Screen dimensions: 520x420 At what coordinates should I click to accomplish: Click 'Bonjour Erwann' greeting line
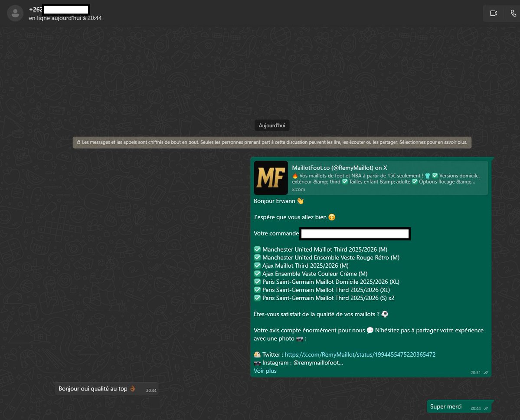coord(278,201)
